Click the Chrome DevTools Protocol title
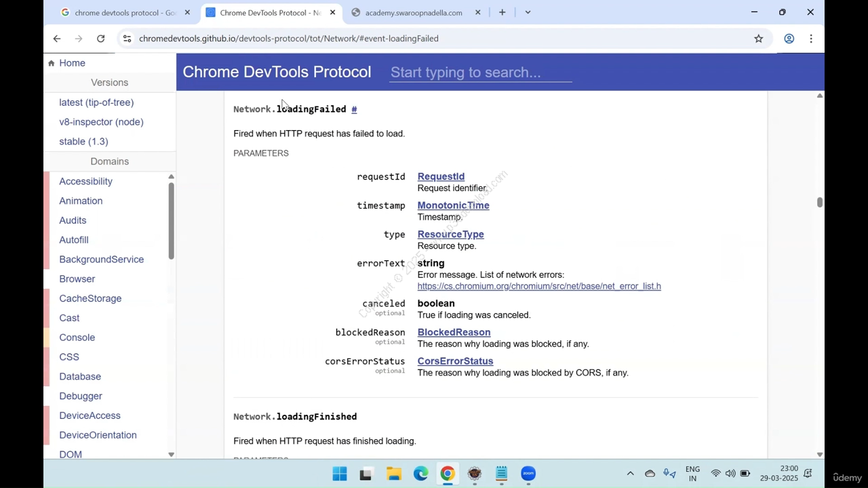Image resolution: width=868 pixels, height=488 pixels. [277, 72]
